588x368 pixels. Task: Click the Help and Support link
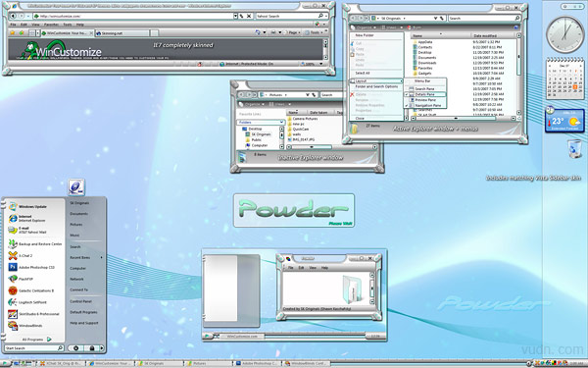click(84, 323)
